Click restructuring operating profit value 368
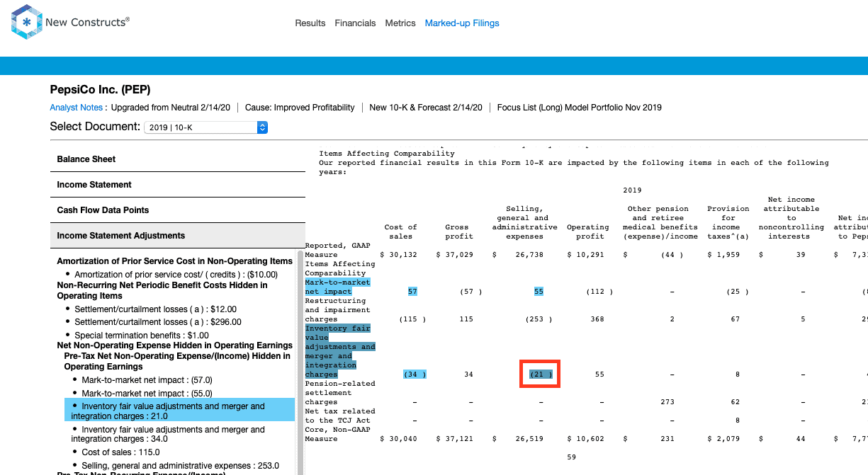 597,319
